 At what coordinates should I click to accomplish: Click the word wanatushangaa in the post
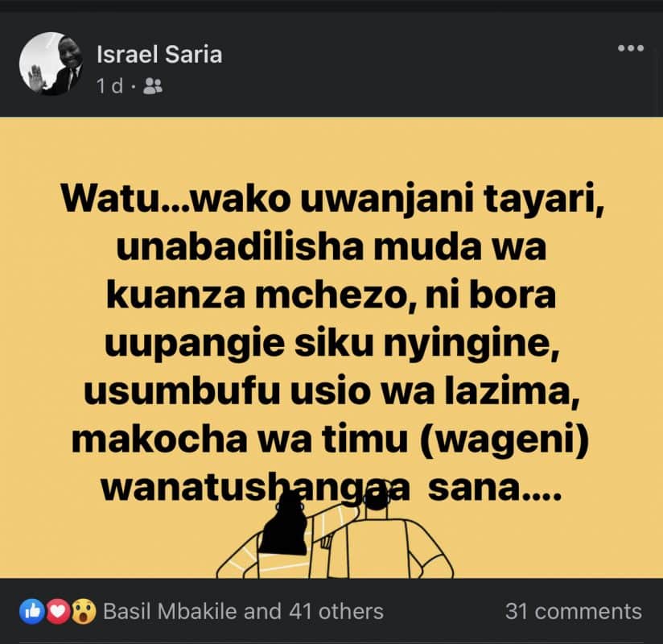(x=255, y=489)
